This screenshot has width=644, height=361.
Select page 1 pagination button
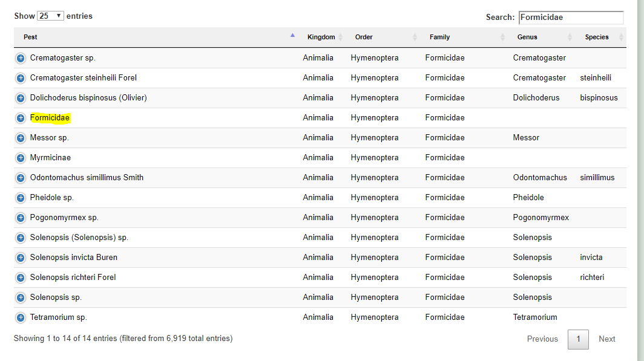pyautogui.click(x=578, y=339)
